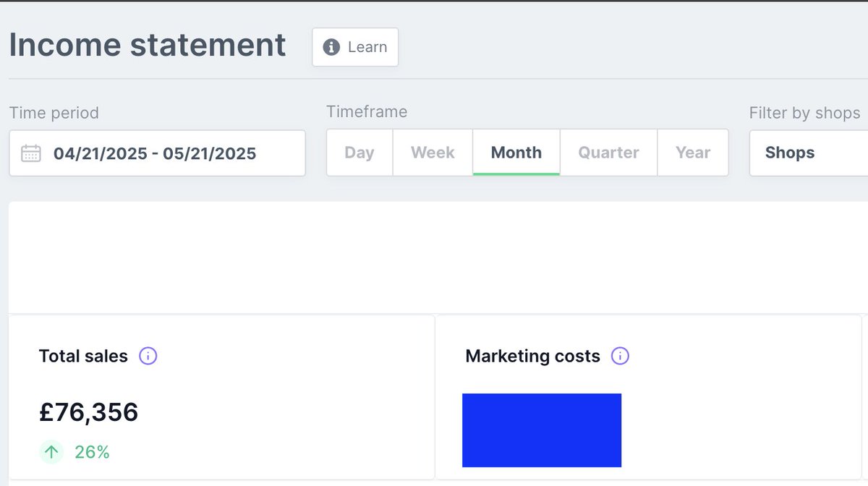Screen dimensions: 868x486
Task: Click the Filter by shops label
Action: click(805, 113)
